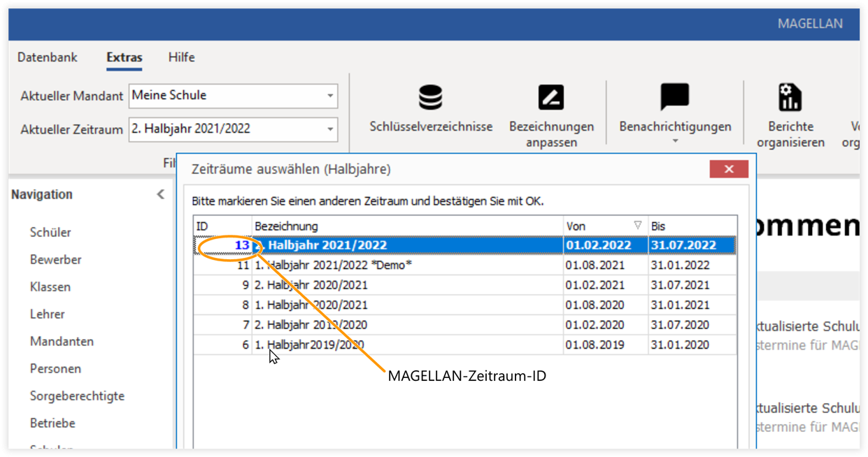
Task: Click the Bezeichnungen anpassen edit icon
Action: tap(551, 97)
